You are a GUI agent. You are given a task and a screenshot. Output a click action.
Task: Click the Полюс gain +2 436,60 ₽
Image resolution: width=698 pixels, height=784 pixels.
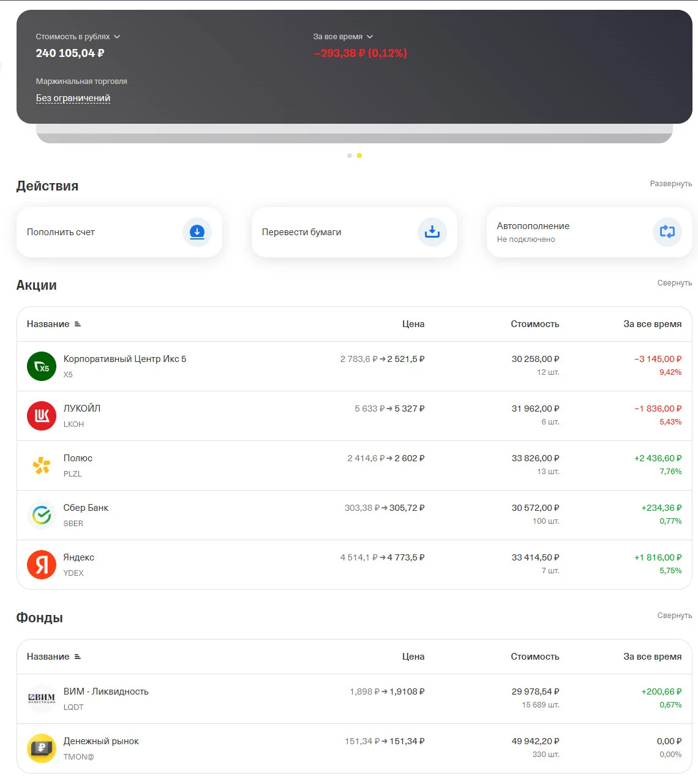[x=658, y=458]
